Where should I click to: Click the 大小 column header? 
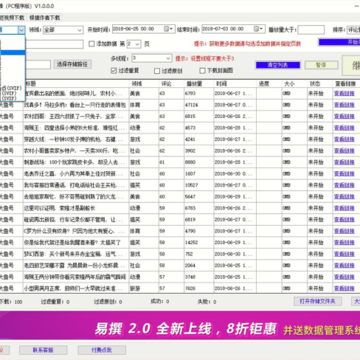point(294,84)
